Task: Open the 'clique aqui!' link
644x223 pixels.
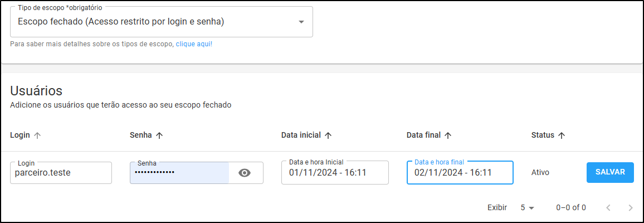Action: pyautogui.click(x=194, y=44)
